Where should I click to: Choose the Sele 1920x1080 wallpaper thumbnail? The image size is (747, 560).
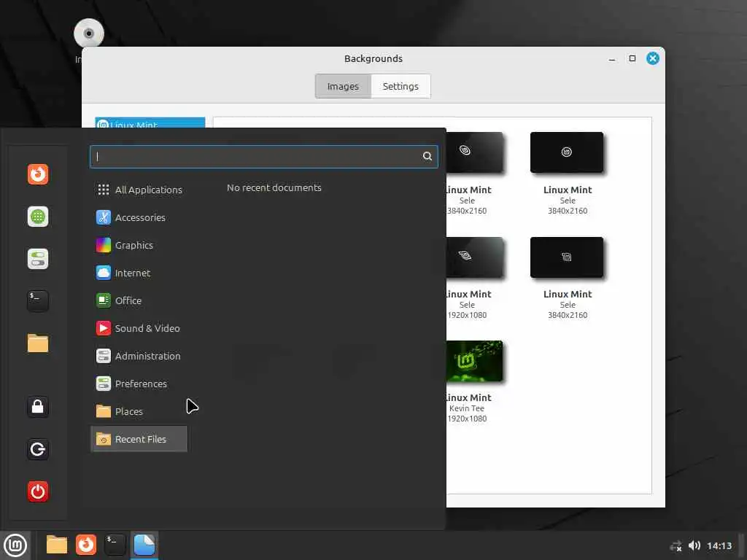coord(474,257)
